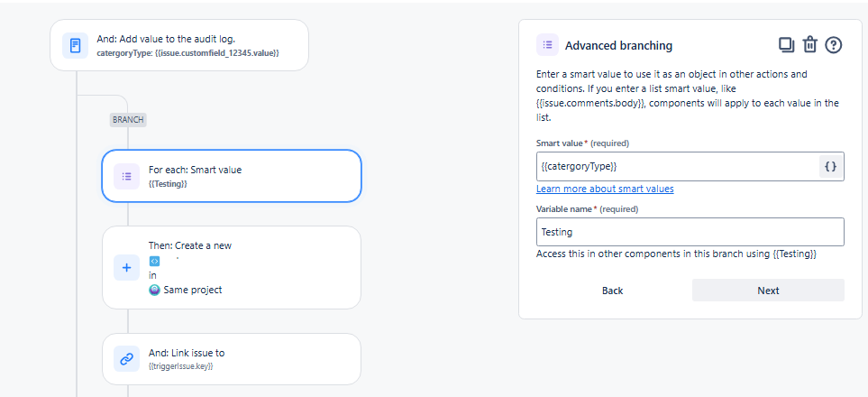Image resolution: width=868 pixels, height=397 pixels.
Task: Click the For each branch list icon
Action: click(126, 176)
